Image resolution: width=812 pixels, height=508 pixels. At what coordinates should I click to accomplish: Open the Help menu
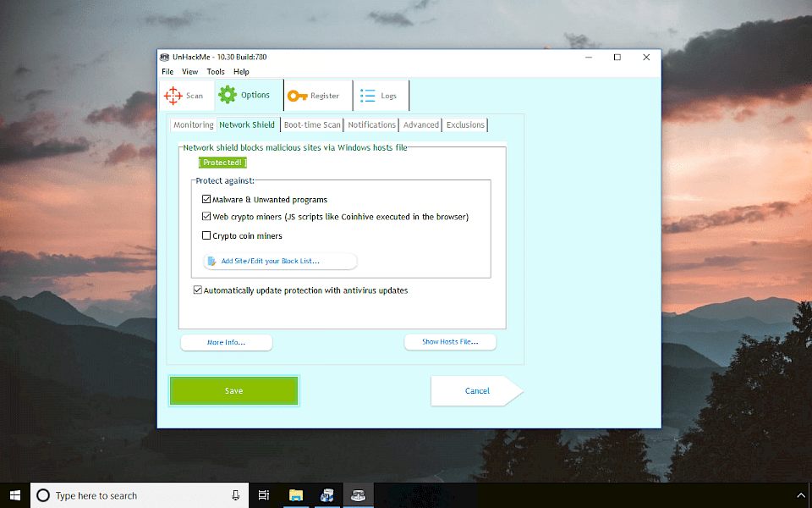click(x=241, y=71)
